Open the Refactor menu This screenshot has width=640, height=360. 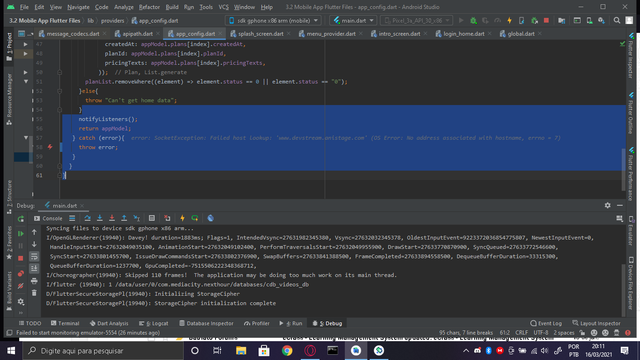point(149,7)
